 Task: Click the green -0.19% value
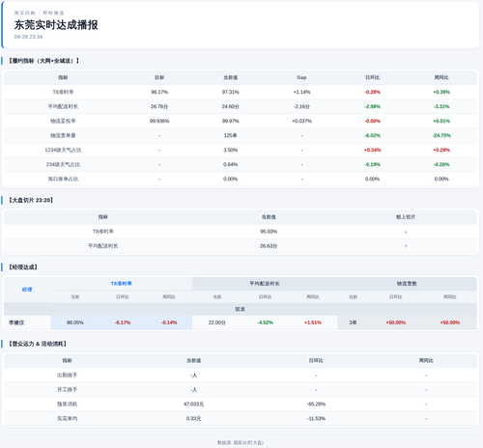pyautogui.click(x=372, y=164)
